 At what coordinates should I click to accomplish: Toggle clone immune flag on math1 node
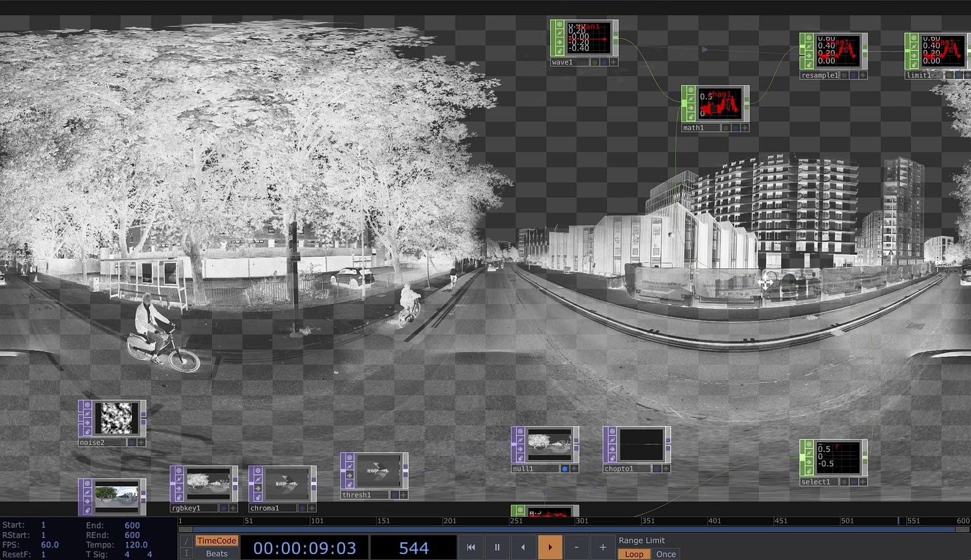pyautogui.click(x=690, y=99)
